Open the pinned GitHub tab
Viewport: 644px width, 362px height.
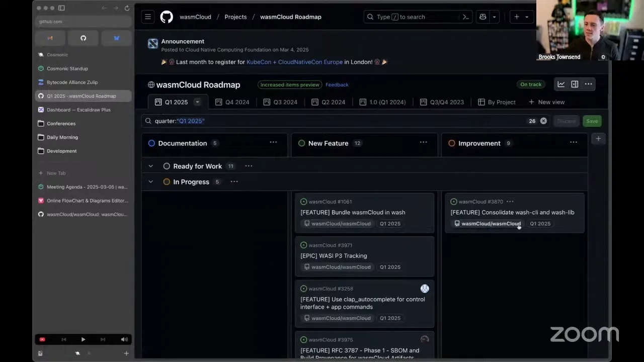tap(83, 38)
